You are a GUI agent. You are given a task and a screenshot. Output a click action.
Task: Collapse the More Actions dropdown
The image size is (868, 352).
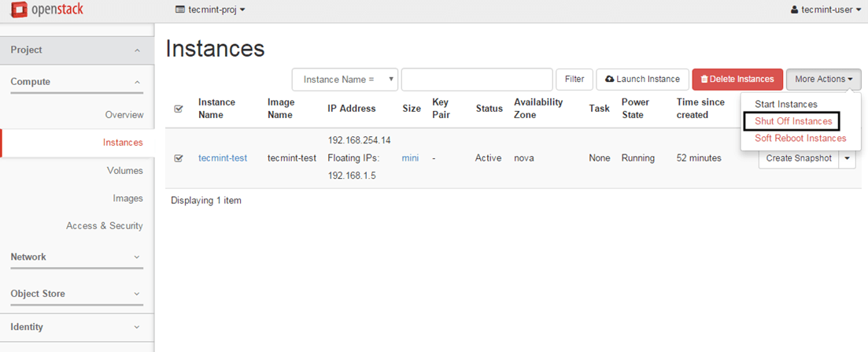click(x=823, y=80)
